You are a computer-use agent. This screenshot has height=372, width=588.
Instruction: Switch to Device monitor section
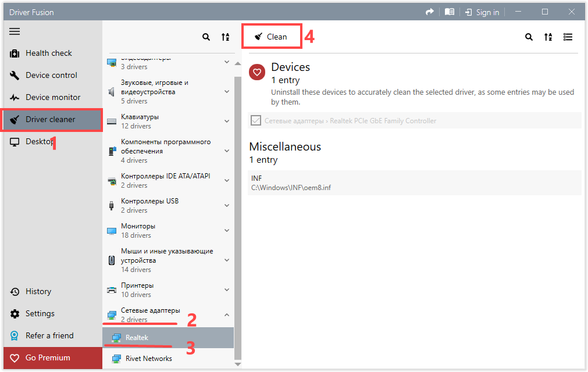tap(53, 98)
